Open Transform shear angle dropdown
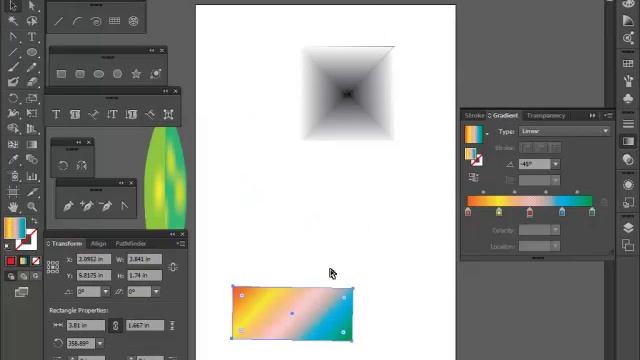The height and width of the screenshot is (360, 640). coord(156,292)
